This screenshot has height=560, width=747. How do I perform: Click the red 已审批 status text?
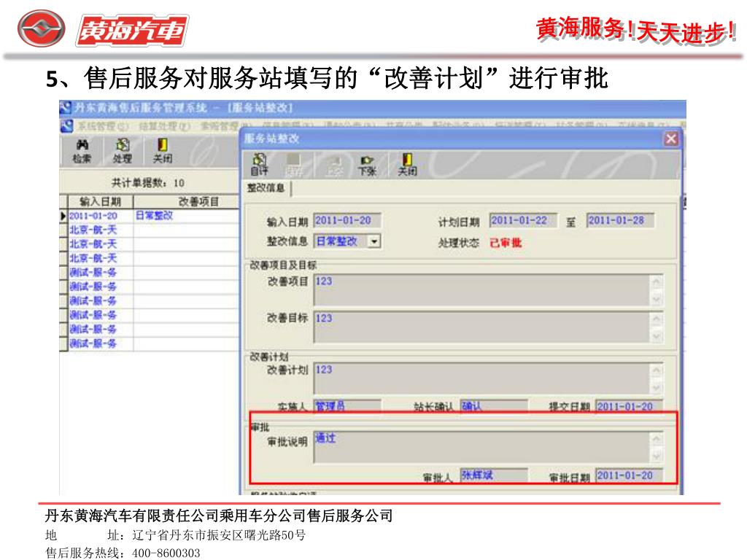coord(506,242)
